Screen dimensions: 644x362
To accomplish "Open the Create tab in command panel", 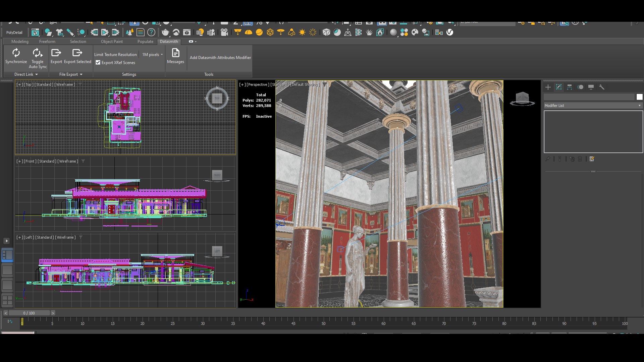I will pyautogui.click(x=548, y=87).
